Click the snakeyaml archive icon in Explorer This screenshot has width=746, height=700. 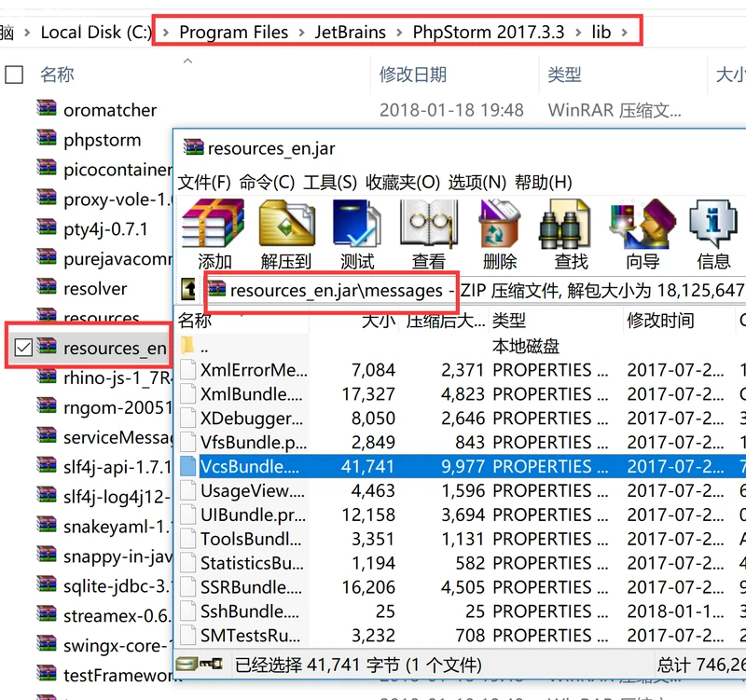tap(47, 525)
